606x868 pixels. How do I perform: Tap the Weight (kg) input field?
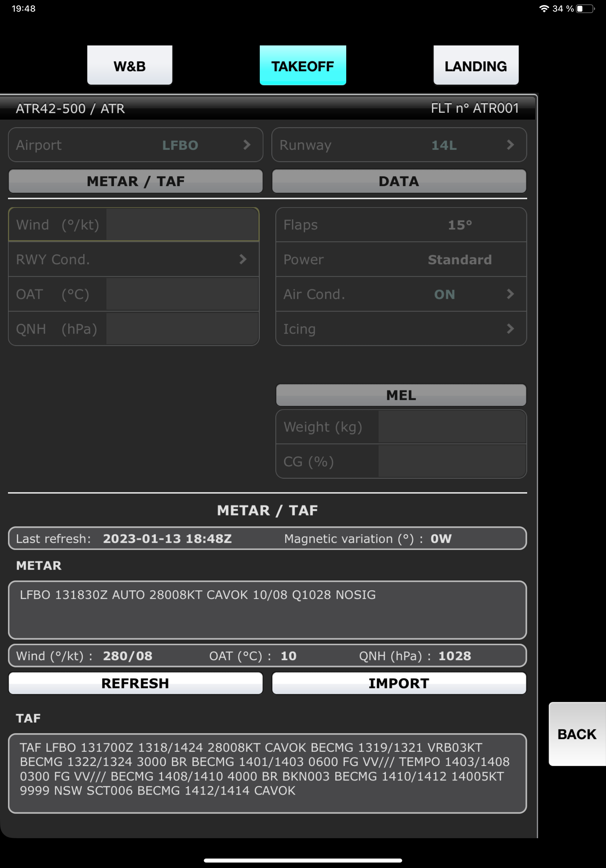(x=452, y=427)
